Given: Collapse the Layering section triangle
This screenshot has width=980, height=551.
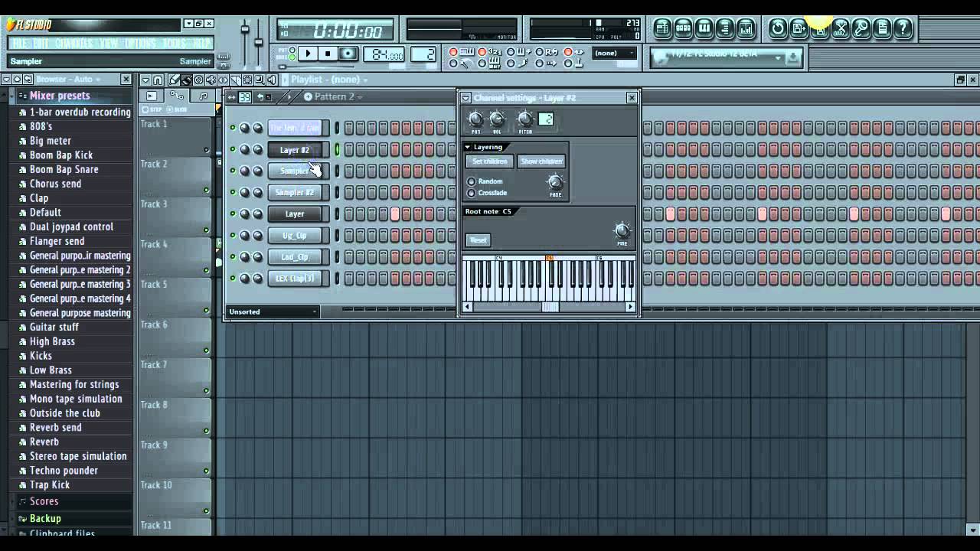Looking at the screenshot, I should point(468,147).
